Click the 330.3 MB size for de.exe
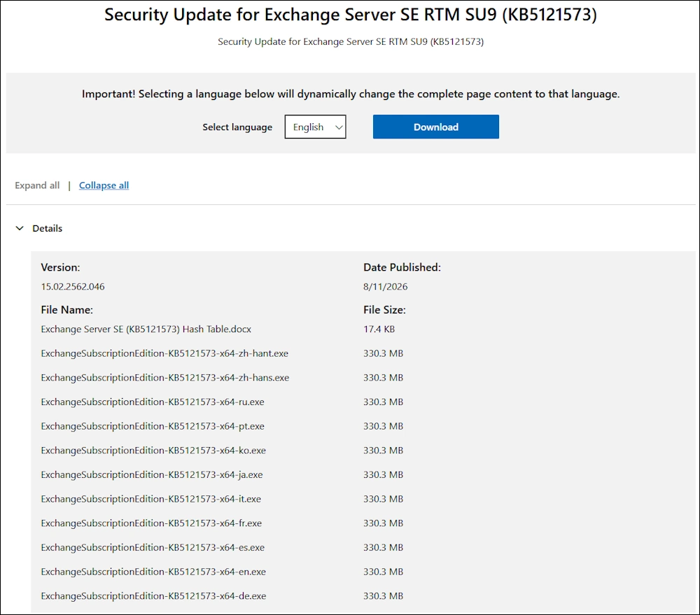Viewport: 700px width, 615px height. pos(383,596)
